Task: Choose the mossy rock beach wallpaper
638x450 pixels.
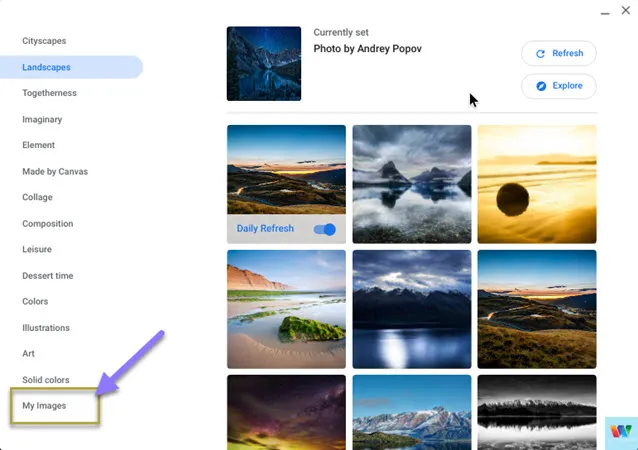Action: pyautogui.click(x=286, y=309)
